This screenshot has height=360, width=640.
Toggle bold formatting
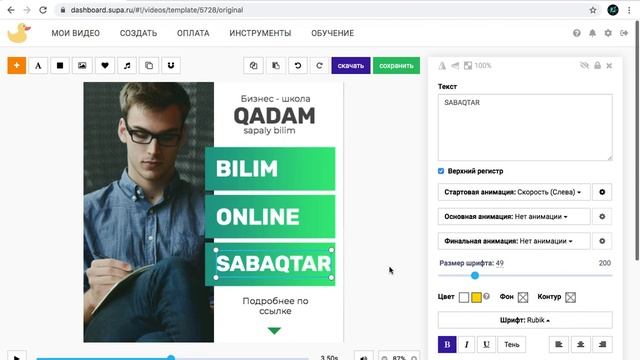(x=447, y=344)
